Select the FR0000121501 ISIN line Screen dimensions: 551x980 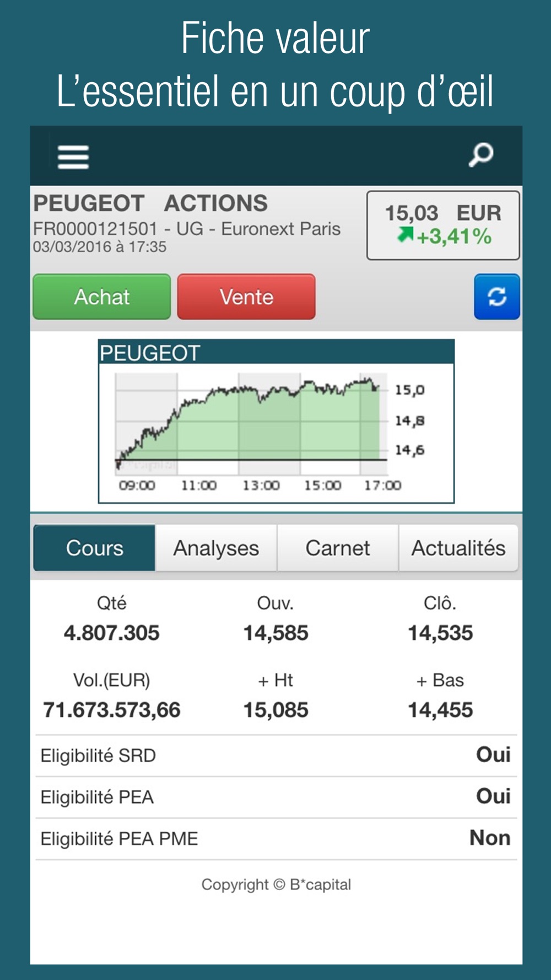coord(187,229)
